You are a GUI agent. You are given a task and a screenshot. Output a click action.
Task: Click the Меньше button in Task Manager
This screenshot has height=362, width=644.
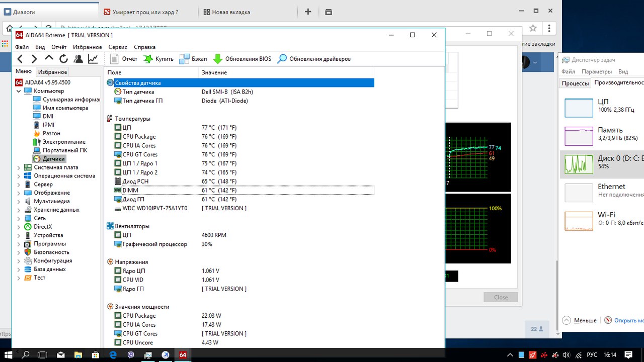[x=580, y=320]
